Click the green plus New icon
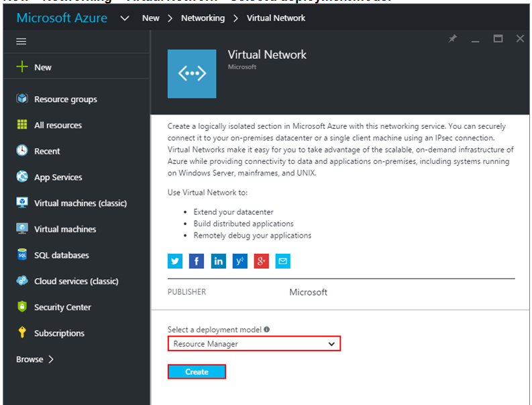Screen dimensions: 532x405 (22, 66)
